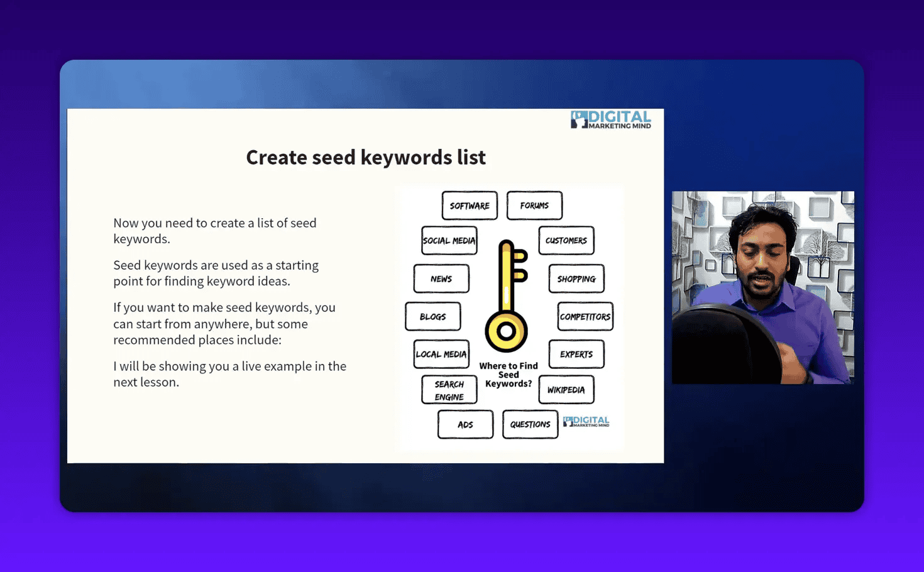The width and height of the screenshot is (924, 572).
Task: Toggle the NEWS option in the diagram
Action: click(441, 278)
